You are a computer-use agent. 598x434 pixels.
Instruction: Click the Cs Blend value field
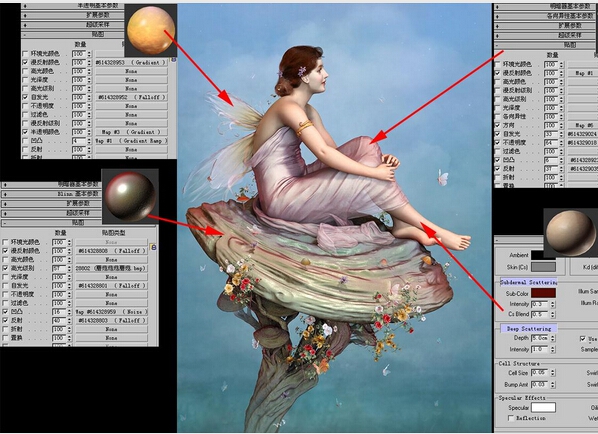pos(540,314)
